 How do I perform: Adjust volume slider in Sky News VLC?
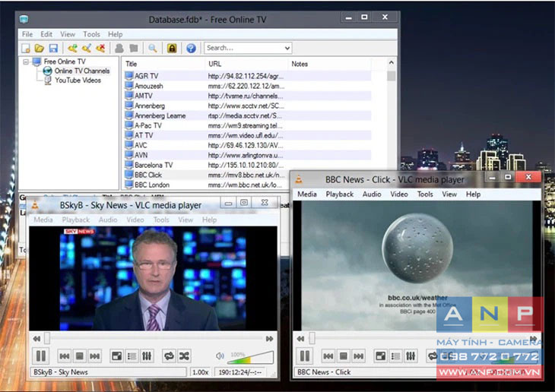point(251,357)
